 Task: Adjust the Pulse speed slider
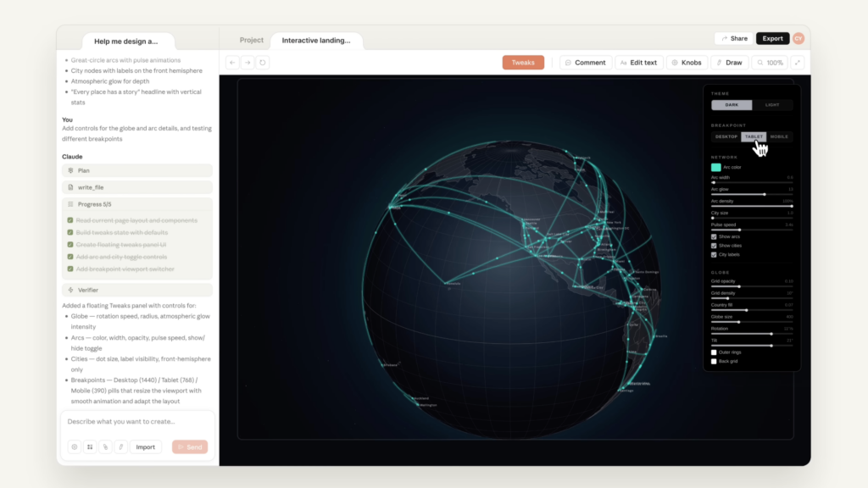(752, 230)
